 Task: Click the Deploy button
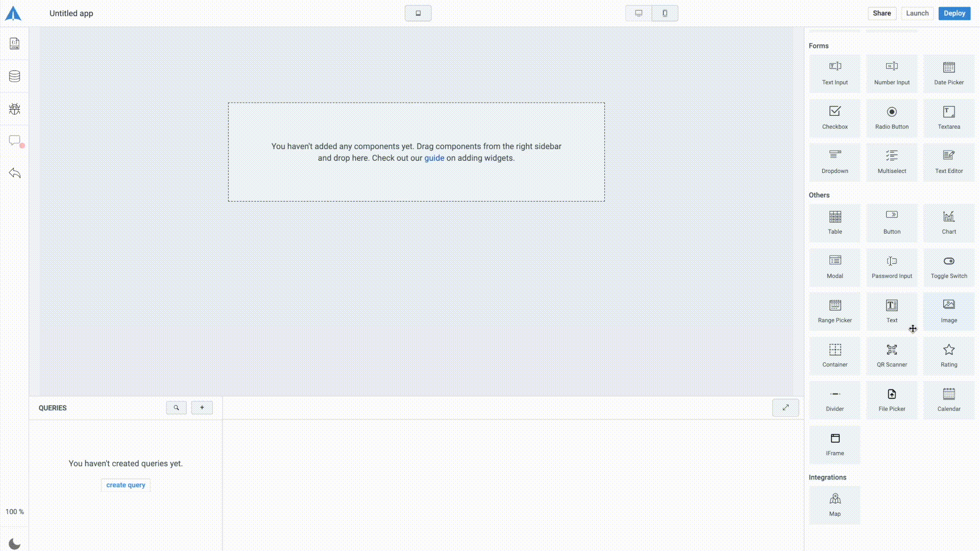point(954,13)
